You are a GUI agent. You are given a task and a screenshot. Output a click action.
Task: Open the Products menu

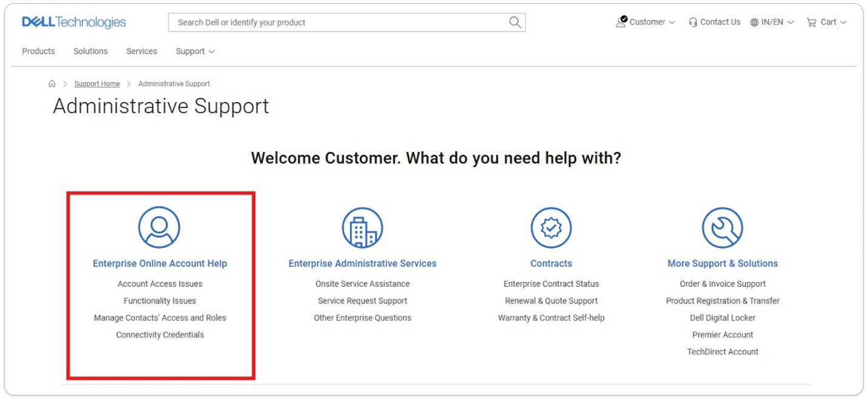coord(38,51)
